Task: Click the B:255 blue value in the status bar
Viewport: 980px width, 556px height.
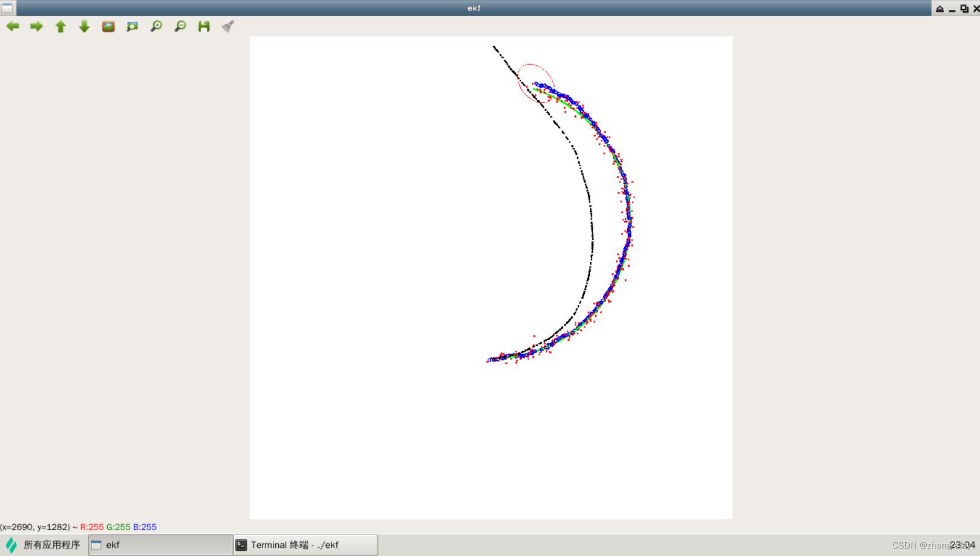Action: point(145,527)
